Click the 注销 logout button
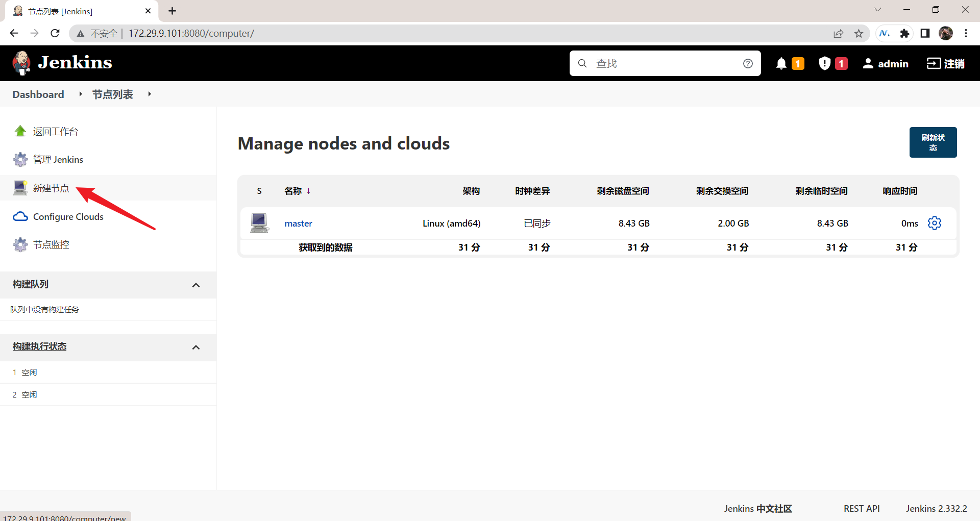Viewport: 980px width, 521px height. (x=946, y=63)
